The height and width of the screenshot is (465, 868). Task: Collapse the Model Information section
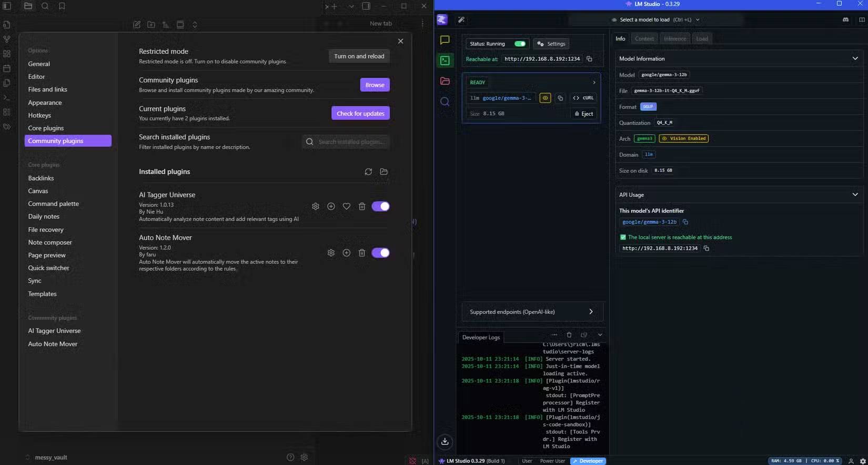point(855,58)
